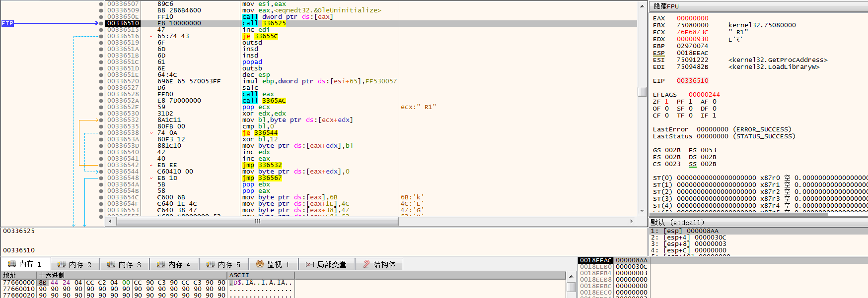This screenshot has height=298, width=868.
Task: Click the 十六进制 column header in dump
Action: point(52,275)
